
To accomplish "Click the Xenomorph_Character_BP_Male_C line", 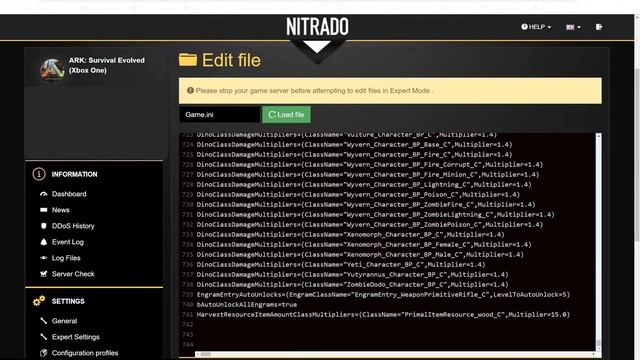I will (x=360, y=255).
